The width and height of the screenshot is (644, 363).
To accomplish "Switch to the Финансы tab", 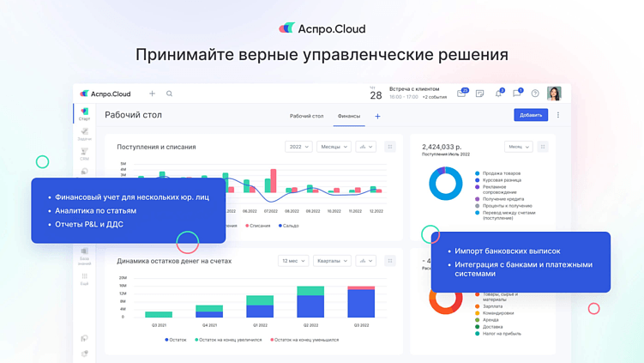I will point(349,117).
